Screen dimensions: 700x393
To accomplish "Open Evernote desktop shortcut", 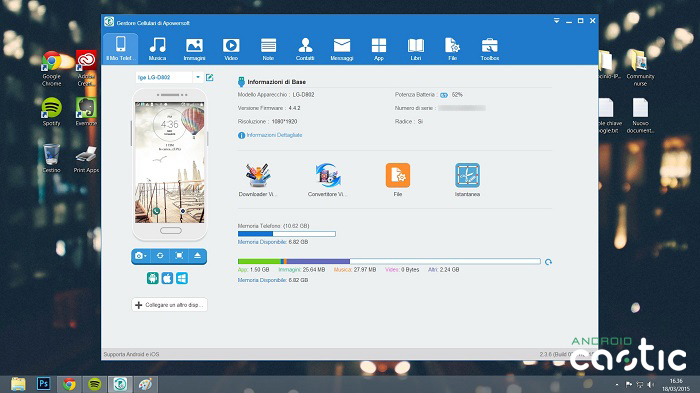I will pyautogui.click(x=86, y=112).
